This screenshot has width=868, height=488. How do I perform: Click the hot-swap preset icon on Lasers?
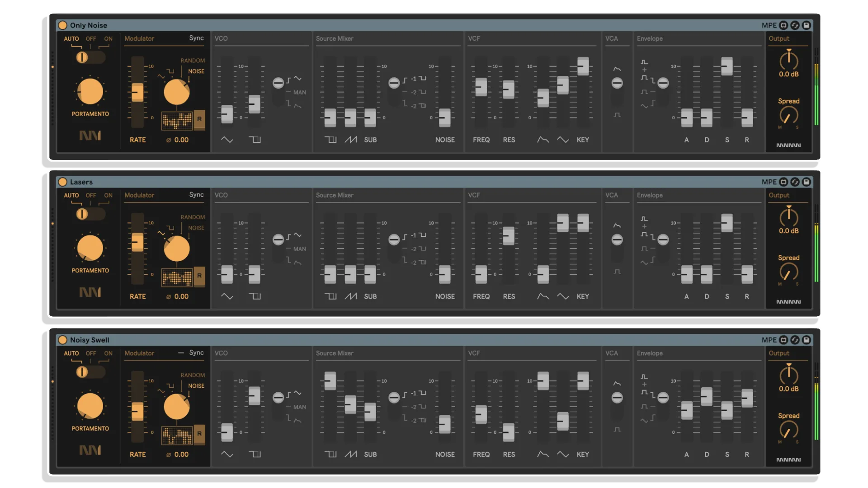point(795,182)
